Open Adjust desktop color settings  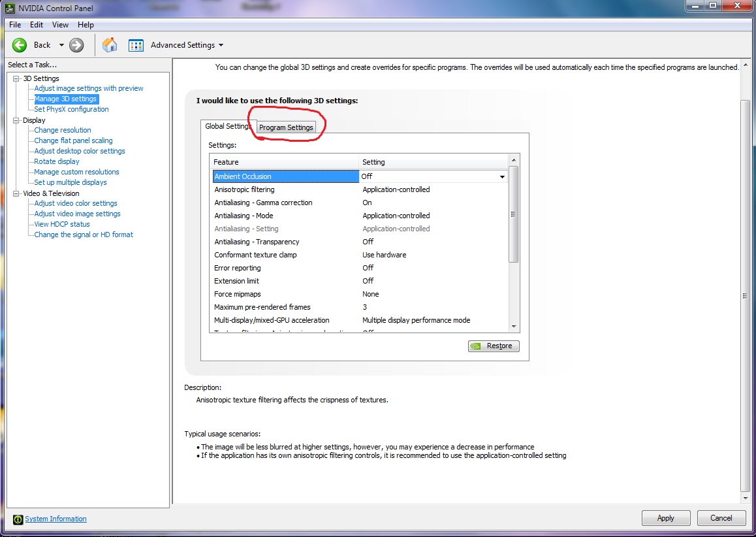point(80,151)
